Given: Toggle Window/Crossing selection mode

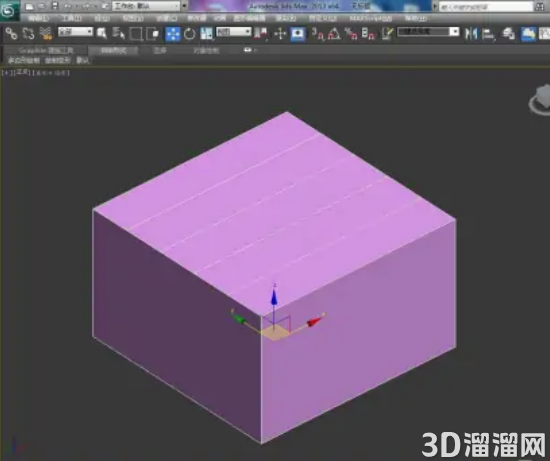Looking at the screenshot, I should (153, 34).
